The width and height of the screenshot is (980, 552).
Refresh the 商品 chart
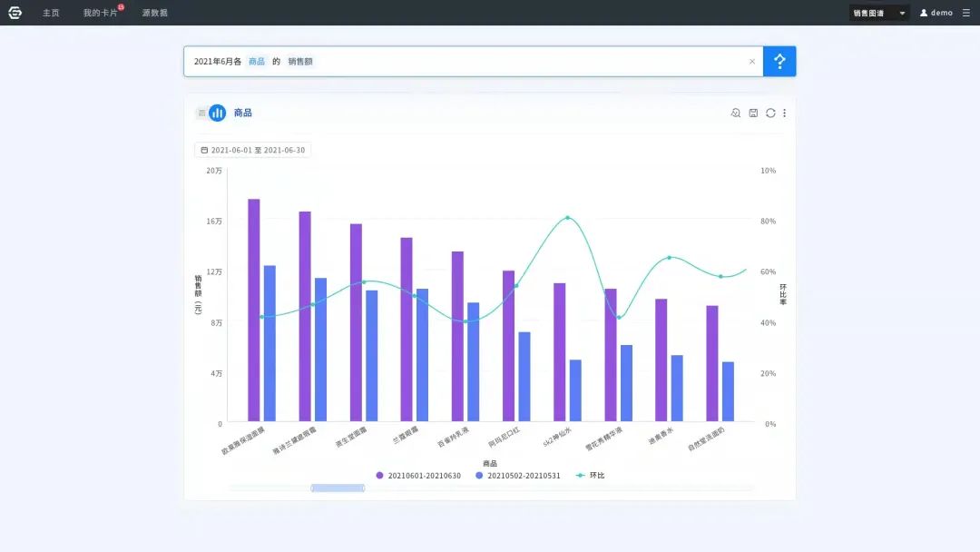[x=770, y=113]
